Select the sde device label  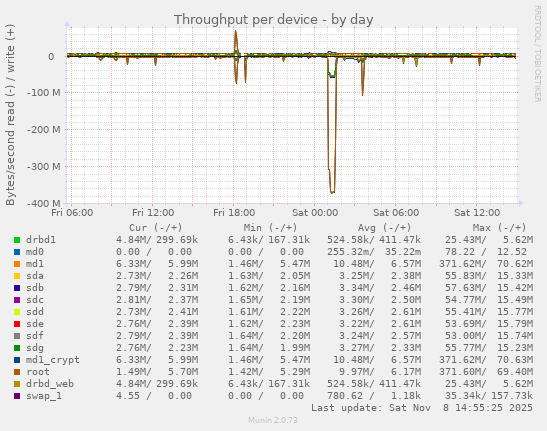[x=35, y=324]
